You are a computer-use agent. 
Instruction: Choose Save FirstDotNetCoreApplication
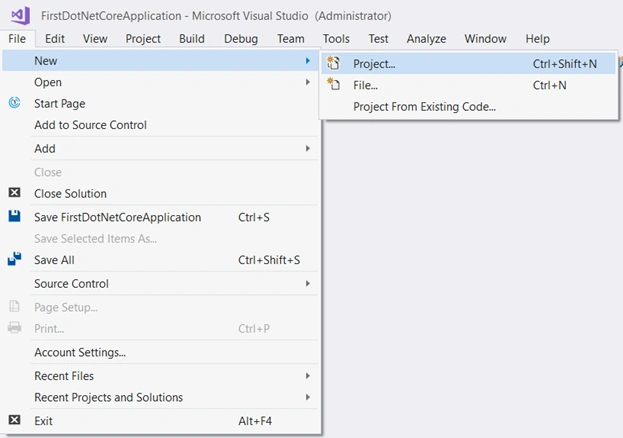160,217
